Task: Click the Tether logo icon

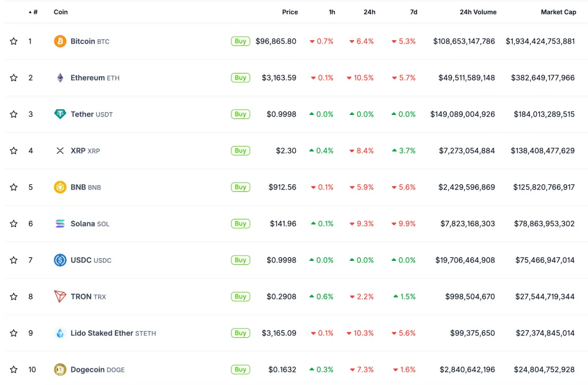Action: click(60, 114)
